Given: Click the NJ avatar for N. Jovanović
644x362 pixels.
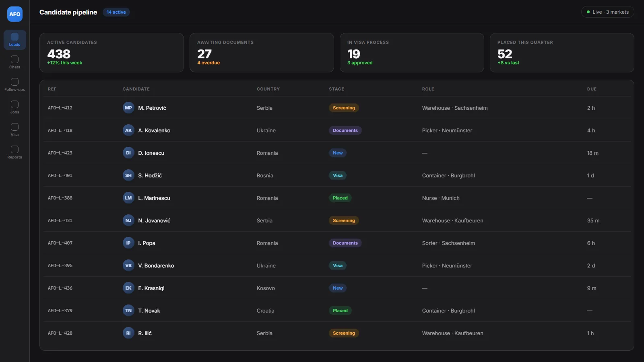Looking at the screenshot, I should click(x=128, y=220).
